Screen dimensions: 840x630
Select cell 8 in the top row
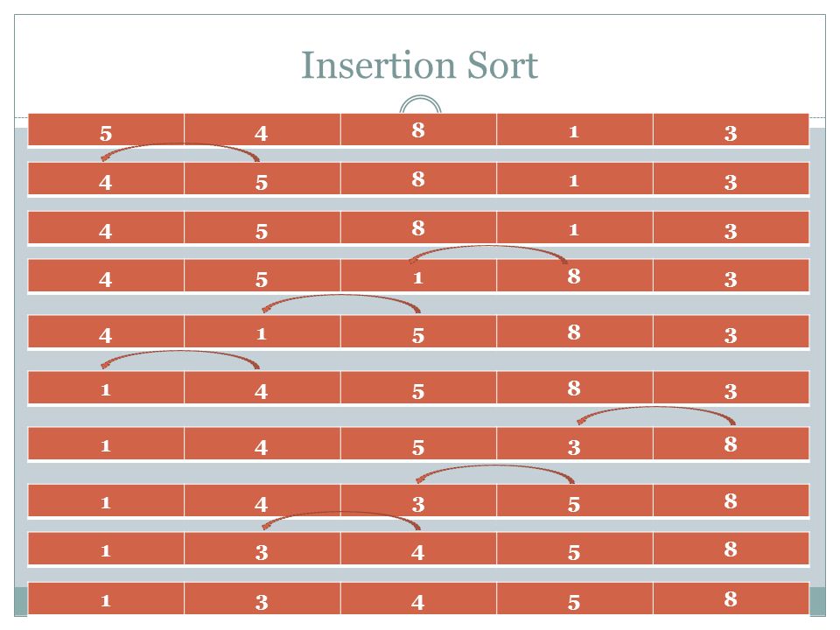pos(418,129)
